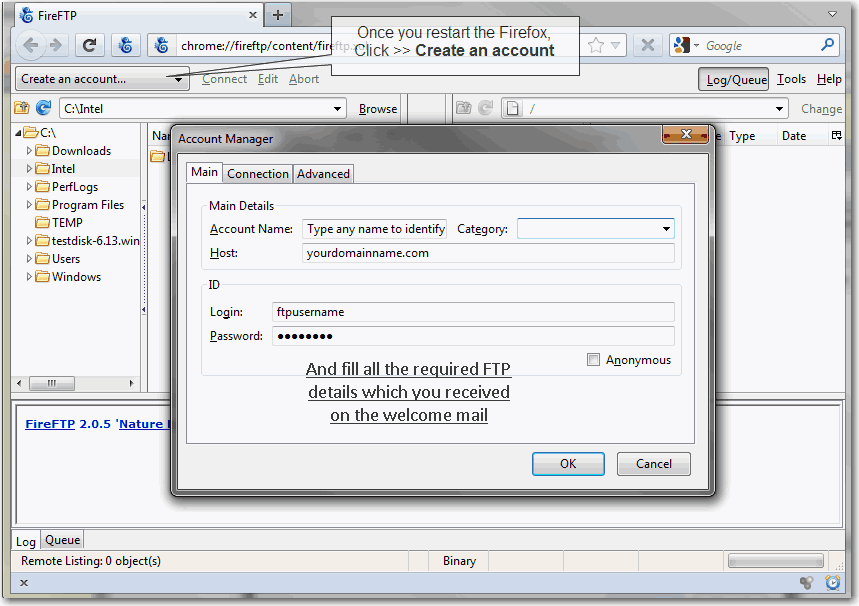Image resolution: width=859 pixels, height=606 pixels.
Task: Click the horizontal scrollbar thumb in the folder tree
Action: (x=51, y=383)
